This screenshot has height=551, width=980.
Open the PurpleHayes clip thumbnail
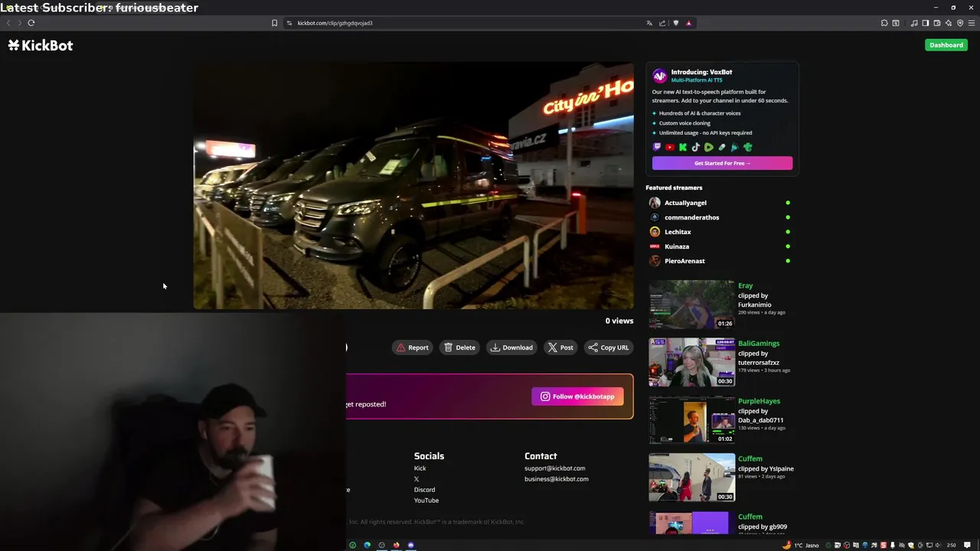coord(691,419)
